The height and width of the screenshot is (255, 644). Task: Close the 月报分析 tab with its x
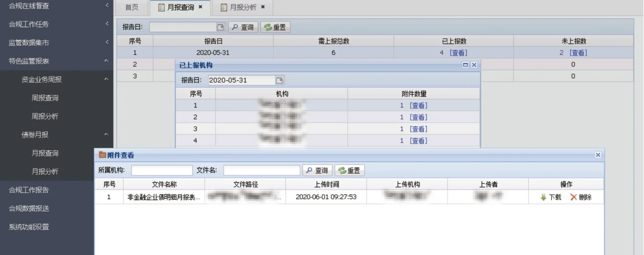pyautogui.click(x=263, y=7)
